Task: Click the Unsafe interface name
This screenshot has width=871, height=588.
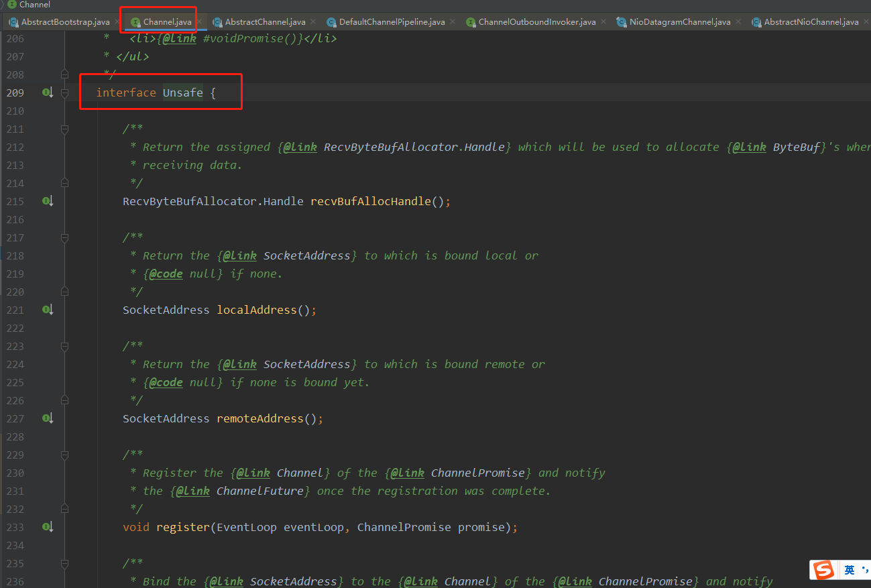Action: (183, 93)
